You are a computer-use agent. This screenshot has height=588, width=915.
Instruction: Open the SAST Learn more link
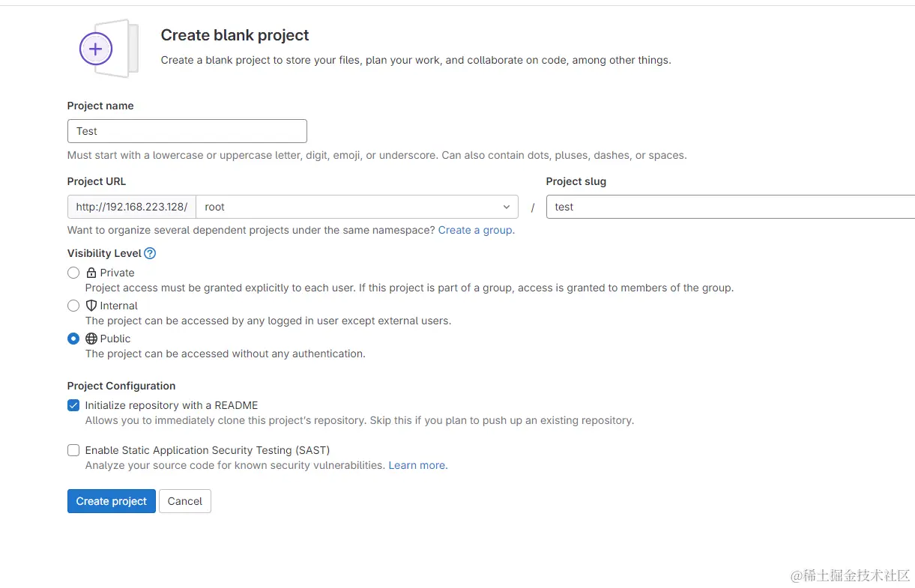tap(417, 465)
